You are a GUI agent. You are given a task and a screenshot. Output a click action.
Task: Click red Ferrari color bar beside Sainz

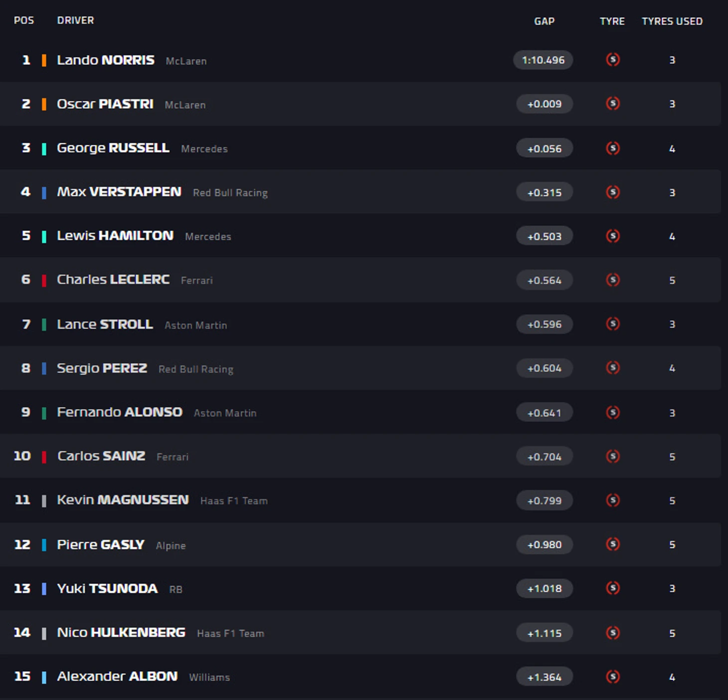click(44, 457)
